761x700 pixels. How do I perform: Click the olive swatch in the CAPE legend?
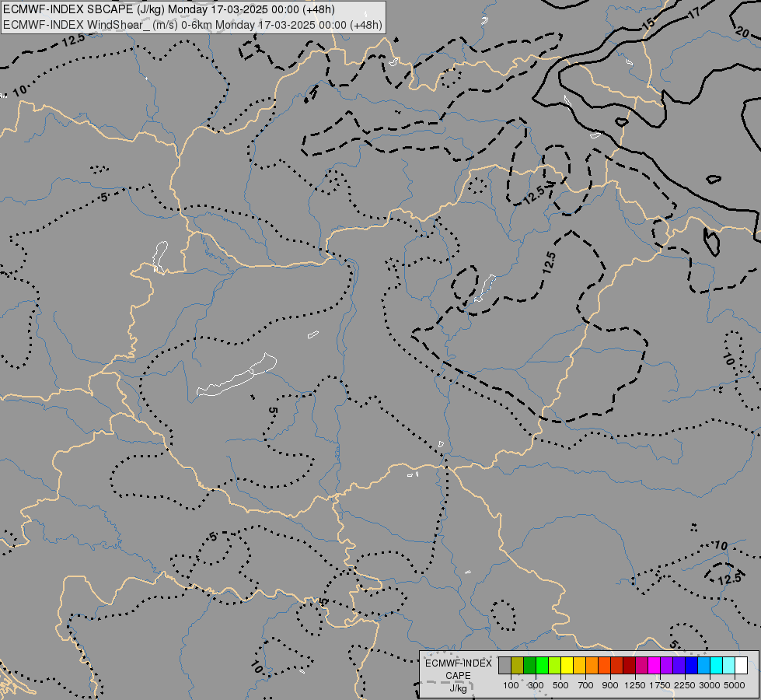[x=518, y=665]
